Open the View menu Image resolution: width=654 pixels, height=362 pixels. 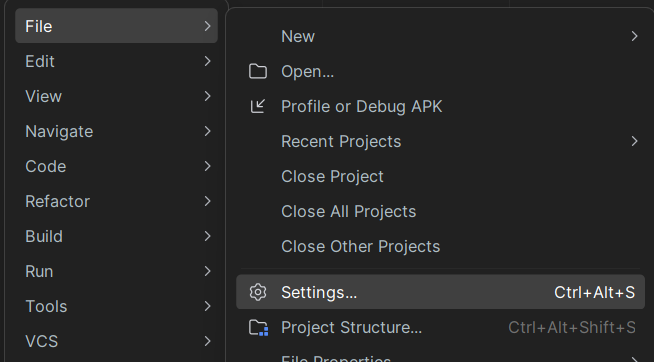tap(116, 96)
